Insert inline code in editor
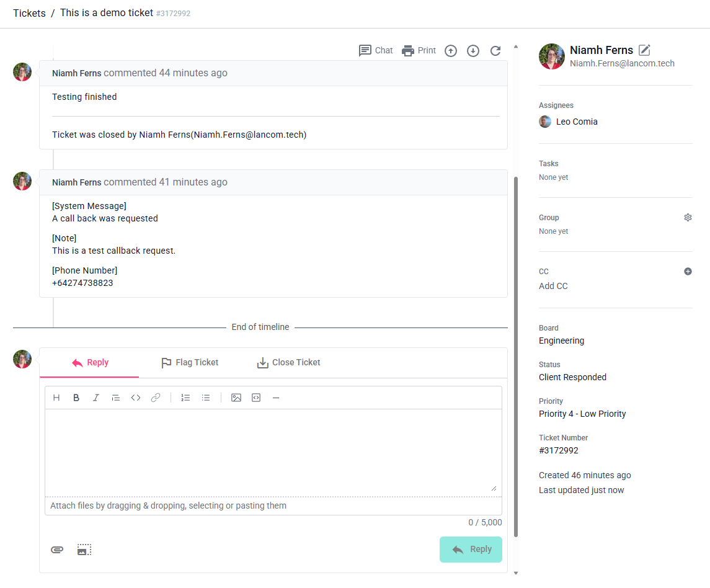Screen dimensions: 710x588 tap(136, 398)
